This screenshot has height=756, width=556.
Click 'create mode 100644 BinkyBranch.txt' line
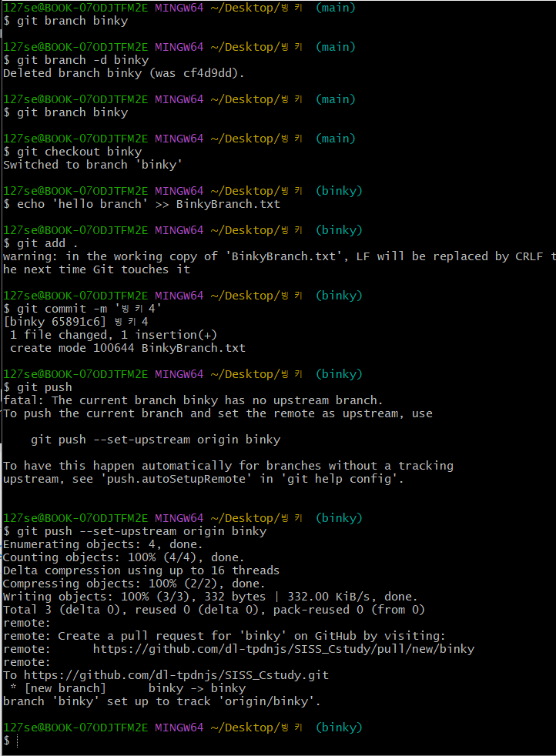128,348
